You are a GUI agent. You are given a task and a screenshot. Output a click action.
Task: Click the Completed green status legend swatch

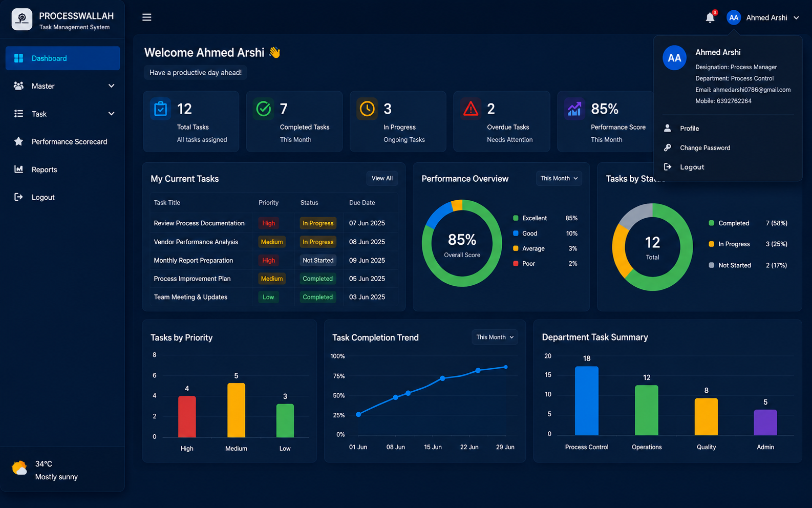(711, 223)
